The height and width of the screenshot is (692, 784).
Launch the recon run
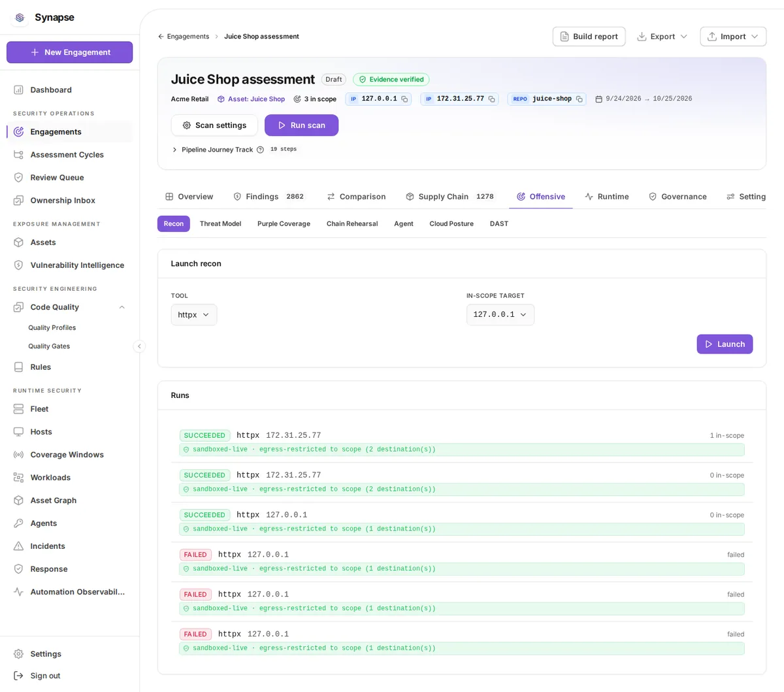pos(725,344)
